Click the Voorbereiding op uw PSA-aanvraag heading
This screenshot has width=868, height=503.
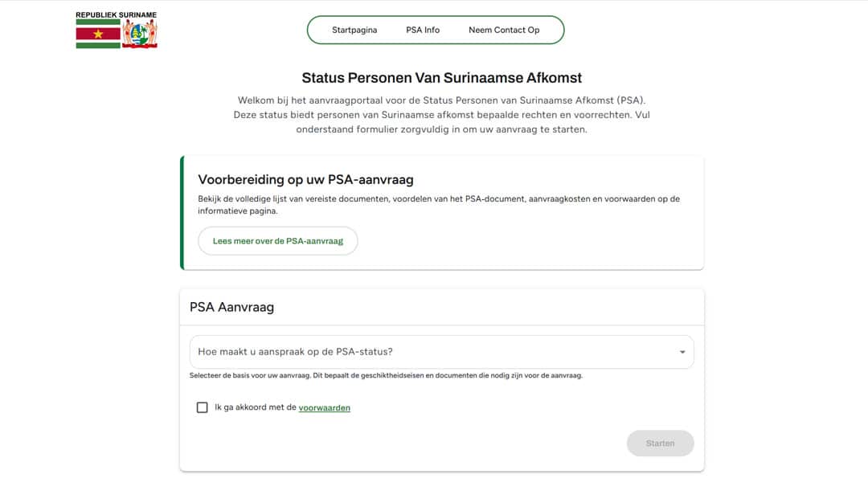(305, 179)
